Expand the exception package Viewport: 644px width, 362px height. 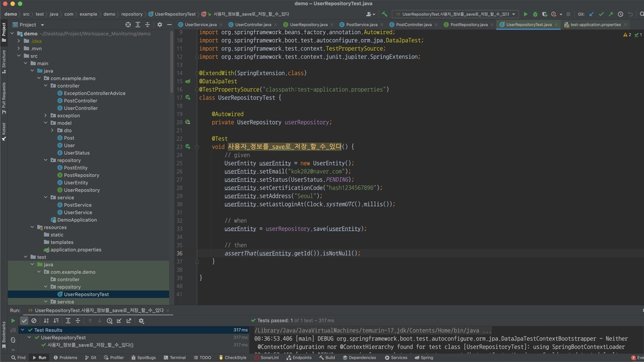click(x=46, y=116)
